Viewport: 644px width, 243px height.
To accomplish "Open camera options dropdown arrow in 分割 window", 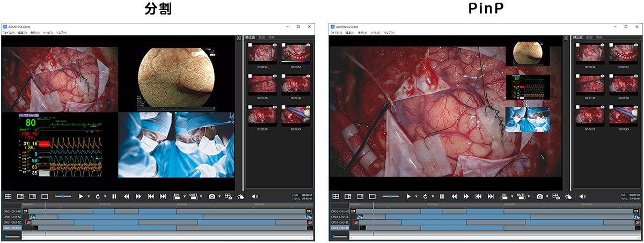I will pos(219,197).
